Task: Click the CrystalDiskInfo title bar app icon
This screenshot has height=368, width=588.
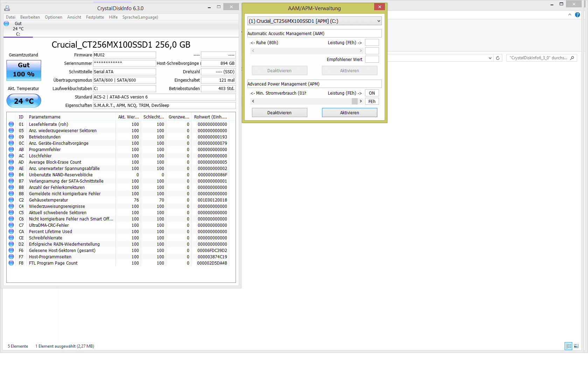Action: pyautogui.click(x=7, y=8)
